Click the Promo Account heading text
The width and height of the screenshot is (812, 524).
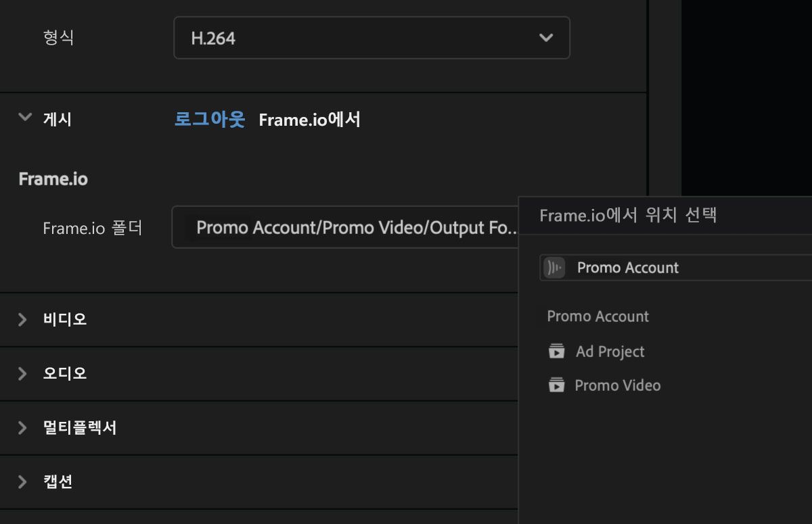[x=598, y=316]
